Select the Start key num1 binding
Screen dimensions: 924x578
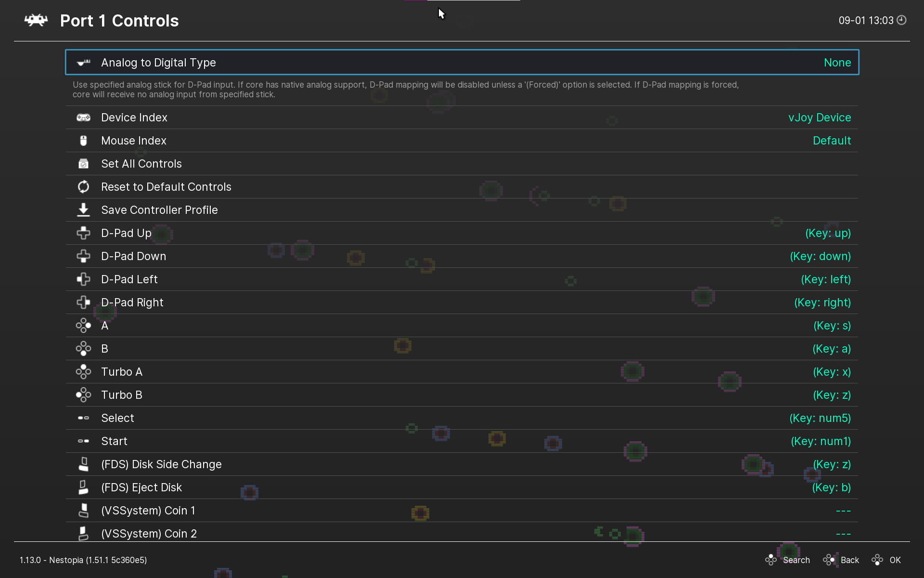pos(821,441)
